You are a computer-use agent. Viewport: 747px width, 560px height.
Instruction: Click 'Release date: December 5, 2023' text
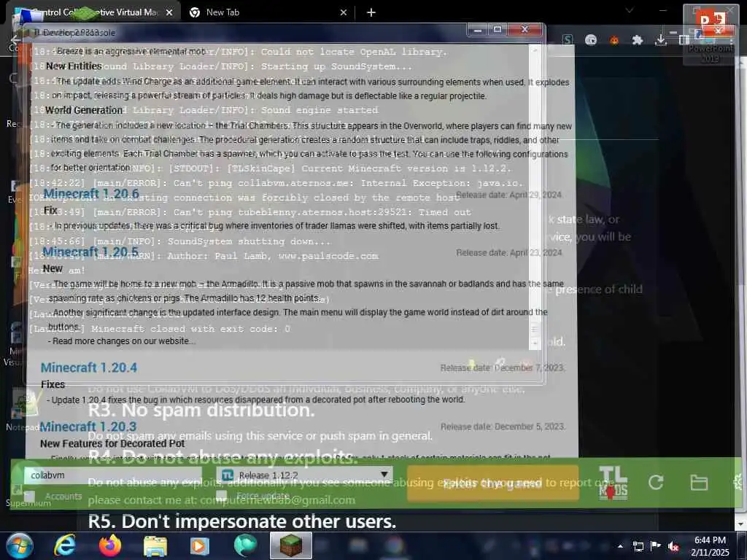pos(503,427)
